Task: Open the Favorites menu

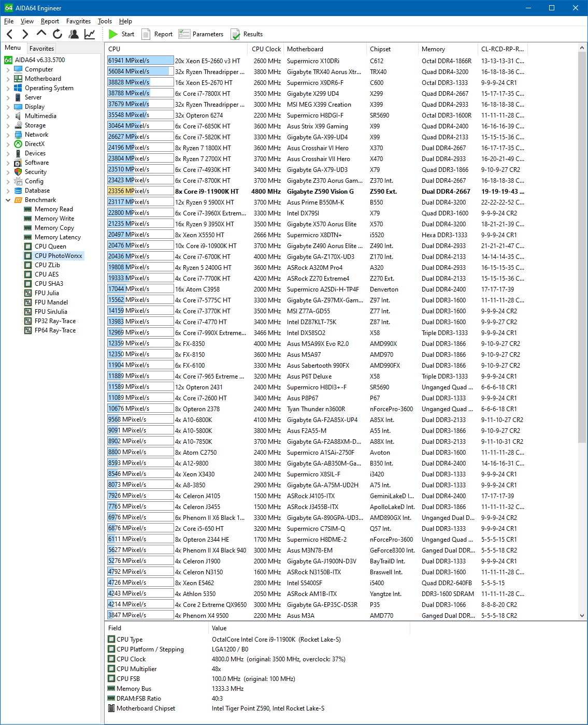Action: 78,21
